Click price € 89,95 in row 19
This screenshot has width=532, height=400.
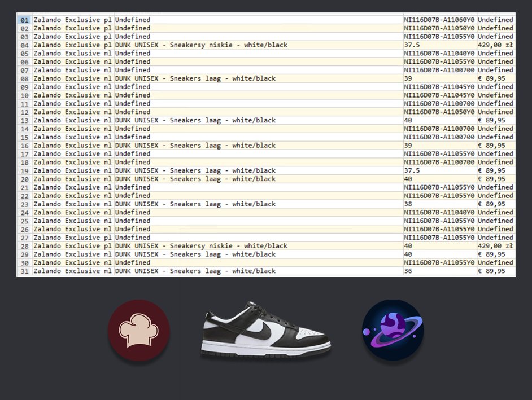point(492,170)
